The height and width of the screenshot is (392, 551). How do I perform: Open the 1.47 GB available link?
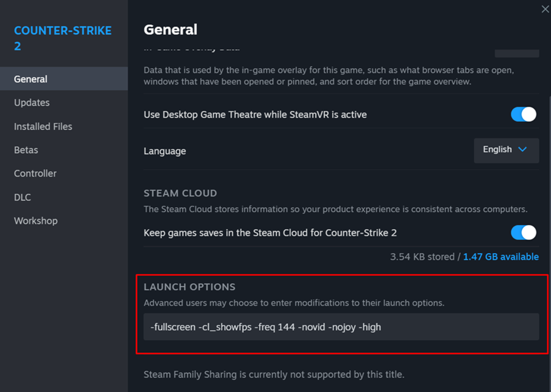pyautogui.click(x=500, y=257)
